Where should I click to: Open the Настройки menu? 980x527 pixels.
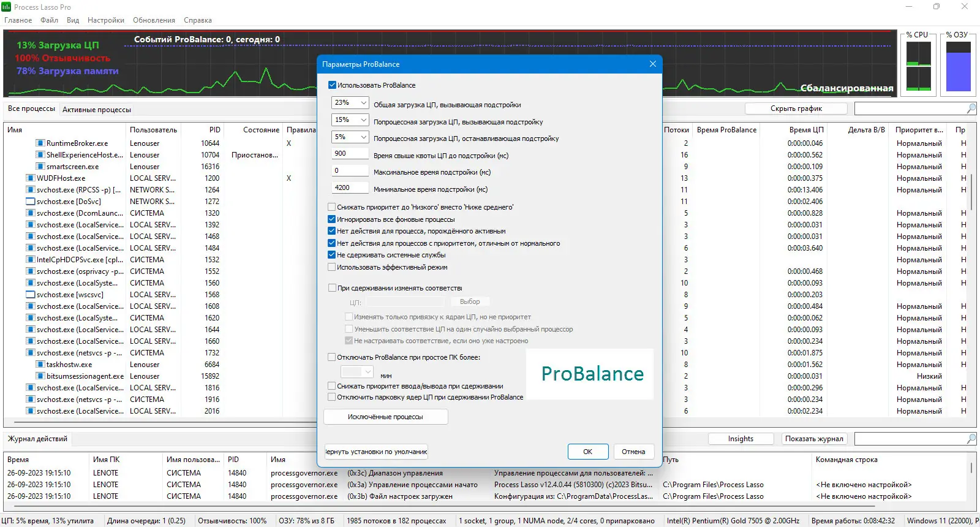pyautogui.click(x=106, y=20)
